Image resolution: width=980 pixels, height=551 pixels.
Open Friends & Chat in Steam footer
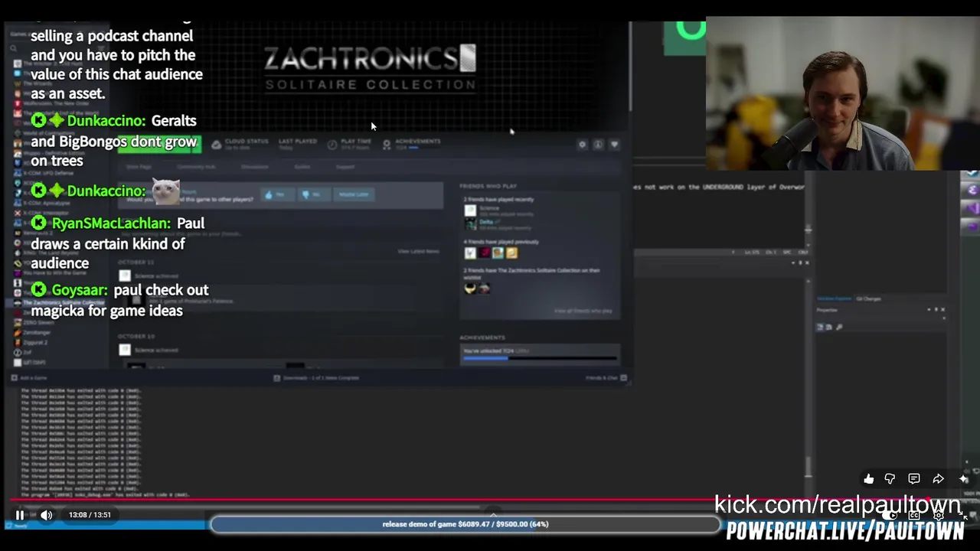pos(606,378)
